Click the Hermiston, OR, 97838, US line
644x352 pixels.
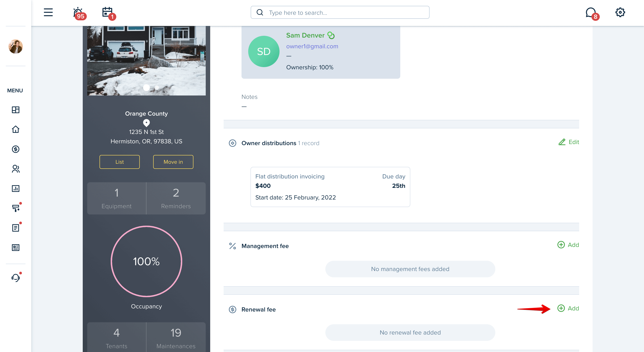pyautogui.click(x=146, y=142)
